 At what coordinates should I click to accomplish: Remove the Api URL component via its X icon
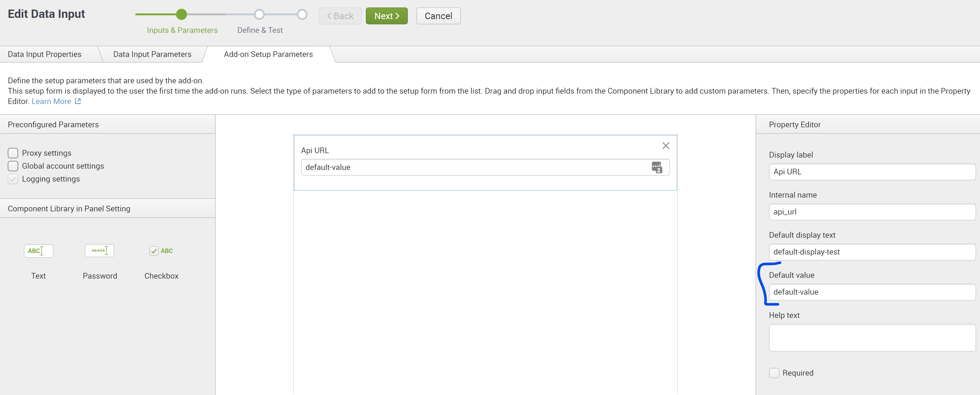pos(665,146)
